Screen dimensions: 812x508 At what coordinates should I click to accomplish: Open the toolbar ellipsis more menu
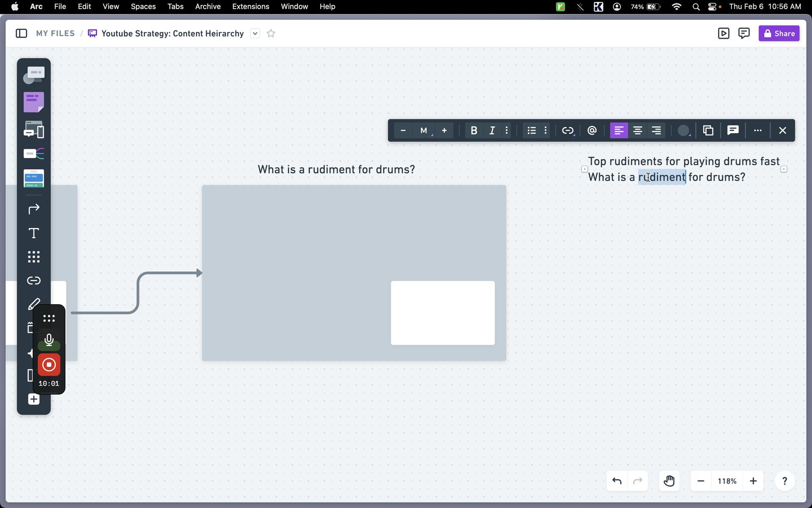point(758,131)
